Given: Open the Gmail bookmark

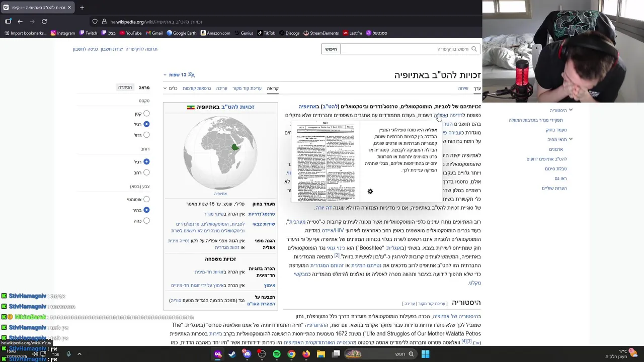Looking at the screenshot, I should pyautogui.click(x=154, y=33).
